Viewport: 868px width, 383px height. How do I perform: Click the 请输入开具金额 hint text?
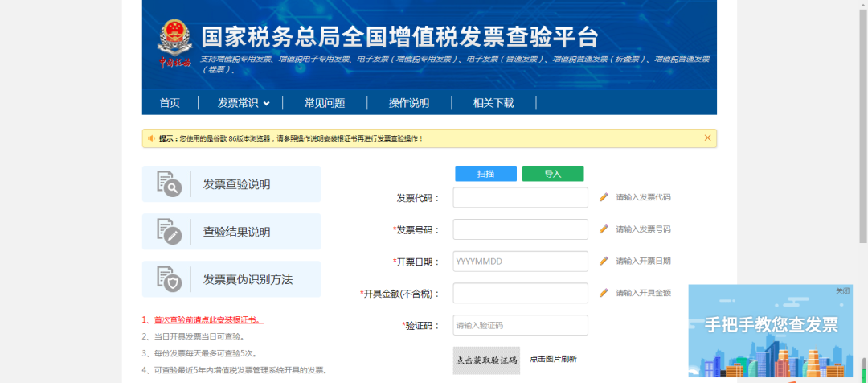tap(643, 293)
